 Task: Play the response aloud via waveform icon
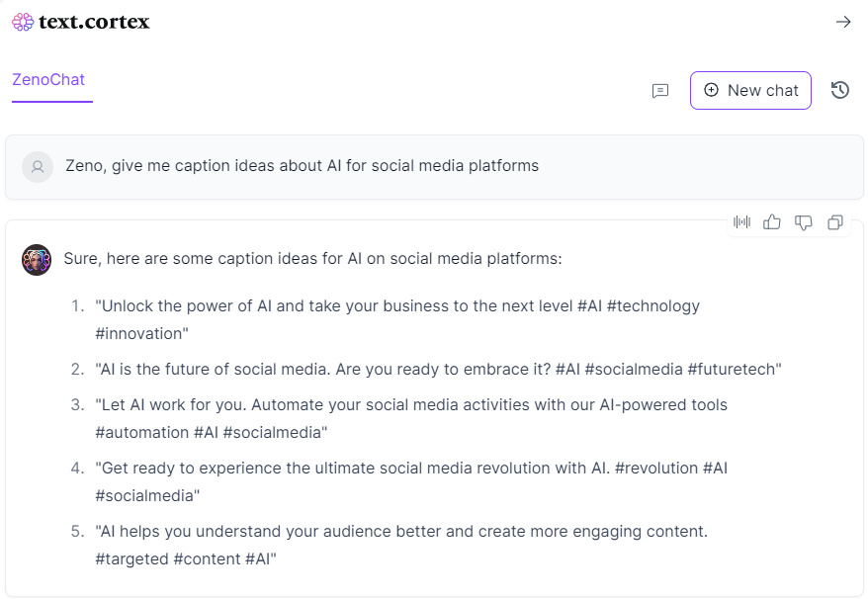coord(741,222)
